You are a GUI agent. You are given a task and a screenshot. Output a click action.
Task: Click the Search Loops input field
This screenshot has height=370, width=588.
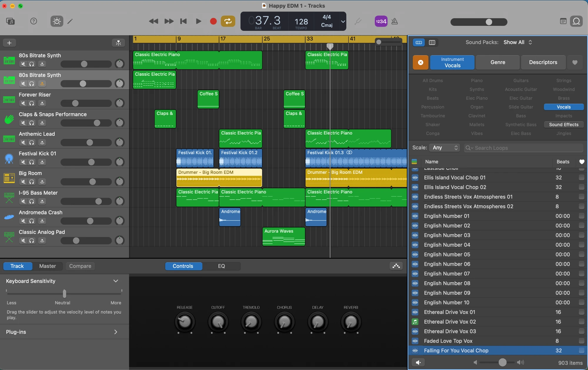click(x=523, y=148)
